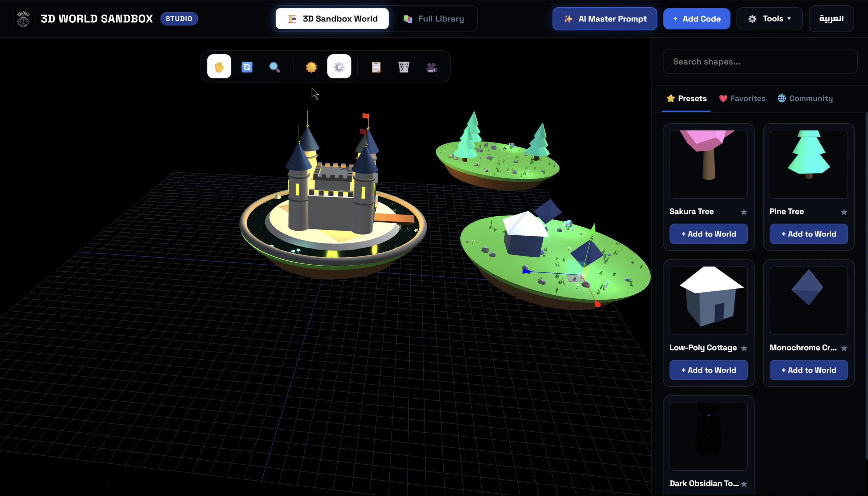Add Sakura Tree to World
Screen dimensions: 868x496
[709, 234]
